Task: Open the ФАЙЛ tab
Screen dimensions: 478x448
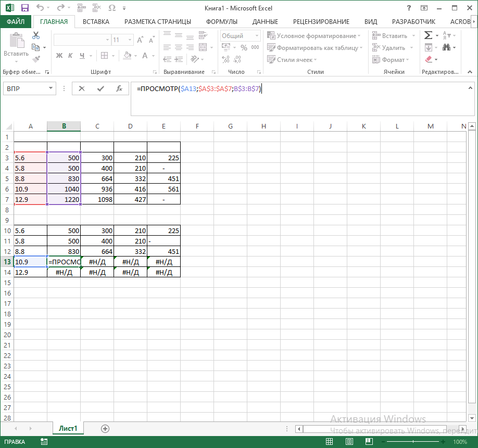Action: coord(16,22)
